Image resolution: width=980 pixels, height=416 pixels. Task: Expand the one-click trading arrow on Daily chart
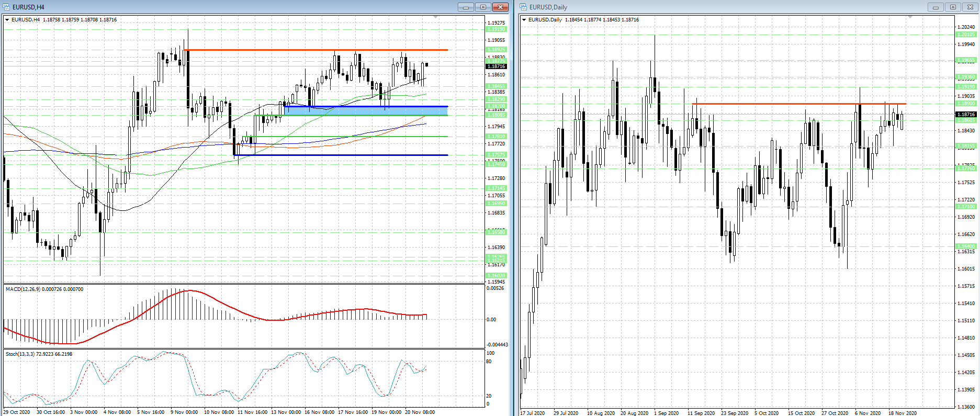(x=524, y=20)
